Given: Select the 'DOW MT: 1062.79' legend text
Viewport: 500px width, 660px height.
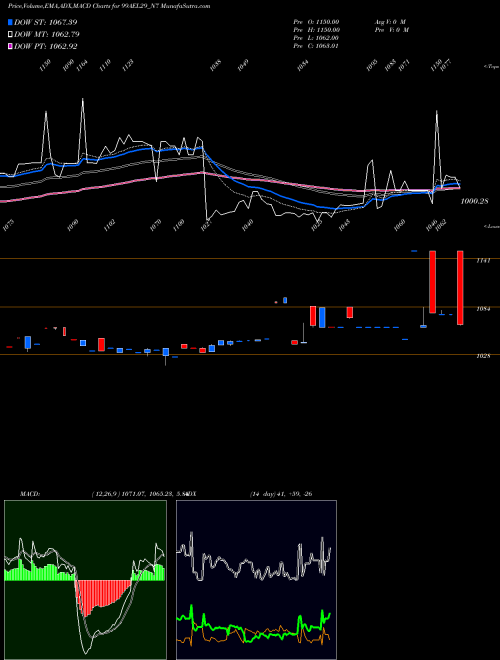Looking at the screenshot, I should tap(47, 35).
